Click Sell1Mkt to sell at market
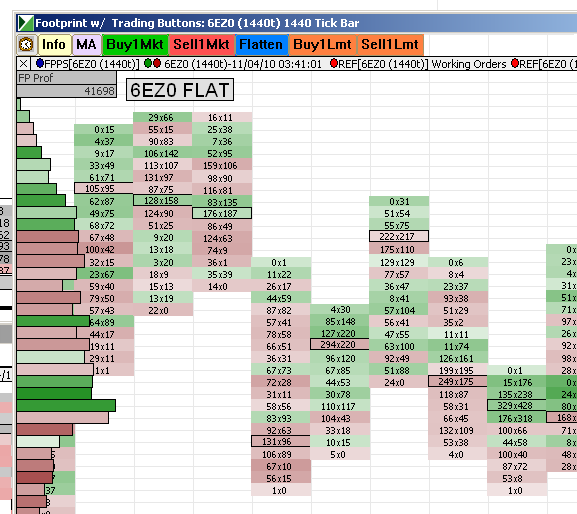 tap(201, 45)
